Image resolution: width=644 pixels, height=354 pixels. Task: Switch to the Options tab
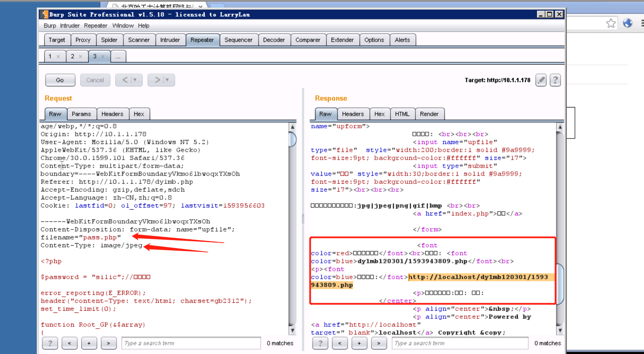[374, 40]
